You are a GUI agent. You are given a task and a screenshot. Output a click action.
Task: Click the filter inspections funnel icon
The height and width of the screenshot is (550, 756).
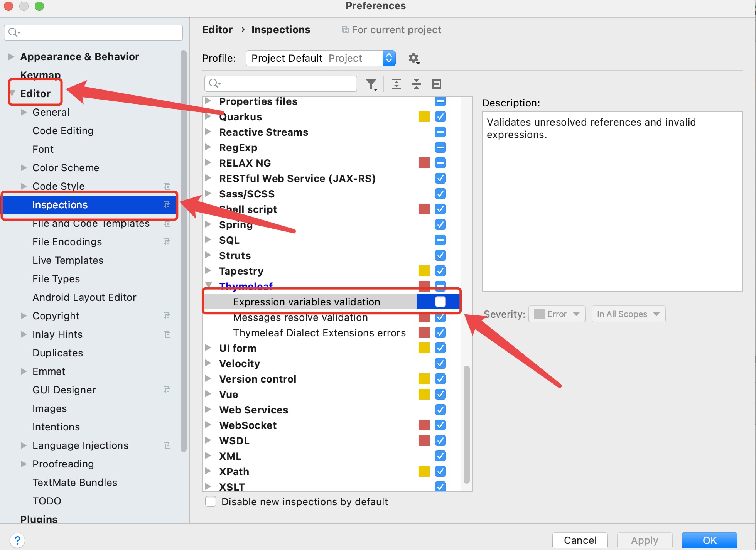[371, 84]
